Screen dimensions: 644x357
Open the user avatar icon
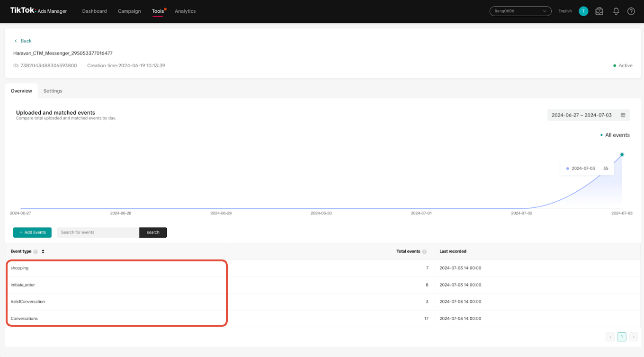(583, 11)
